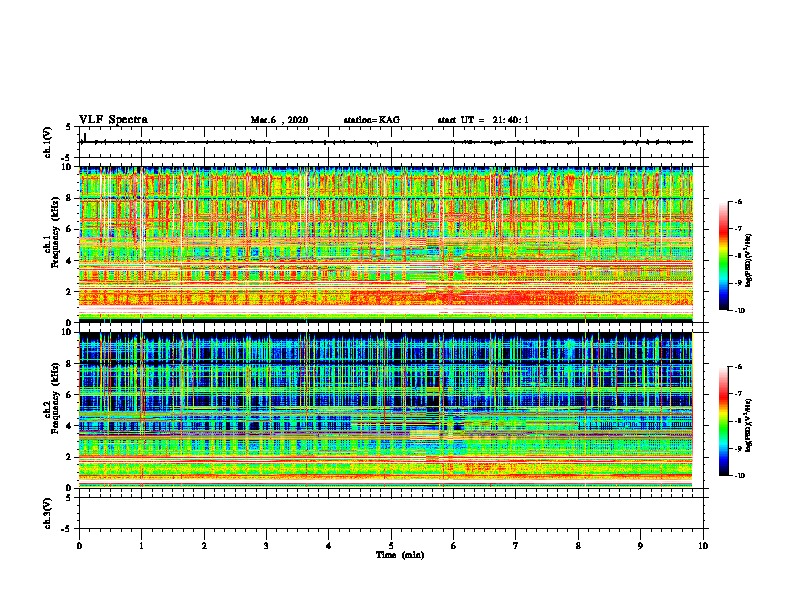Click the "station=KAG" header label
Viewport: 792px width, 612px height.
(x=371, y=120)
